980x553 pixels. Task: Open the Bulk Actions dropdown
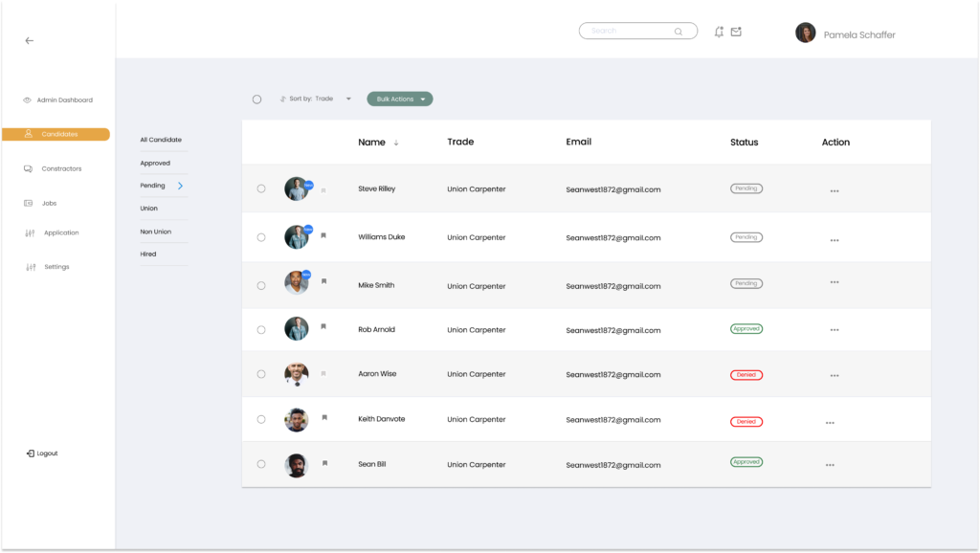click(400, 99)
